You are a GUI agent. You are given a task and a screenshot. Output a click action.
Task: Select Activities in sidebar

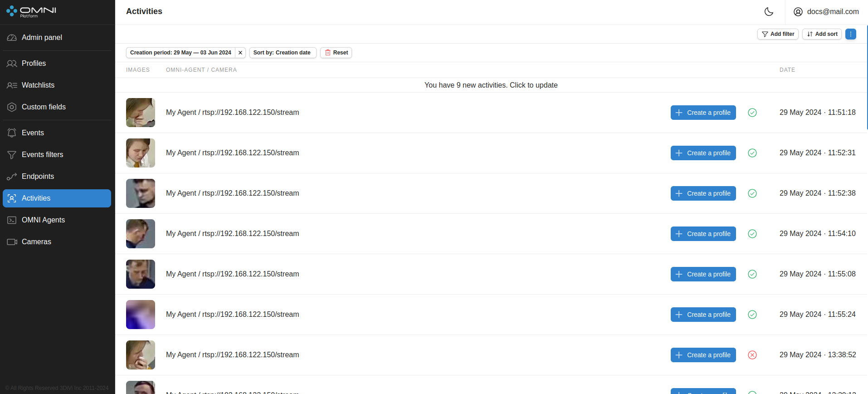coord(57,198)
